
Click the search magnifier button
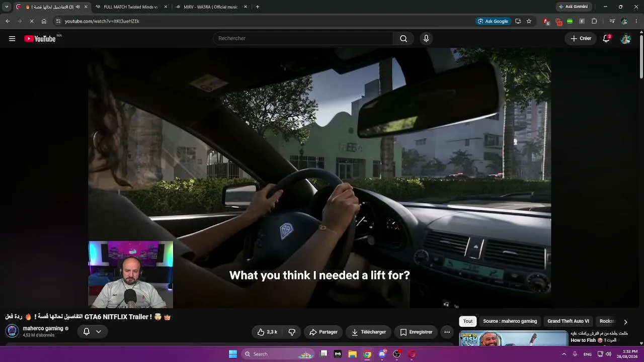[x=404, y=39]
